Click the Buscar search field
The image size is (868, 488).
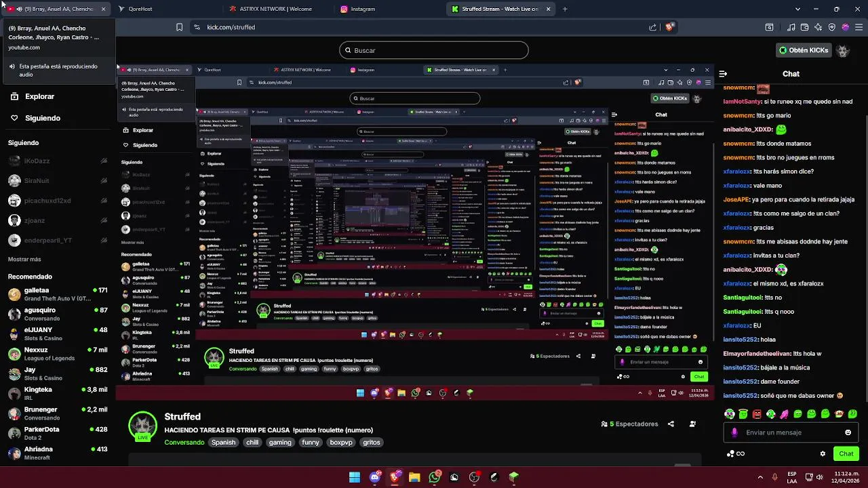[434, 50]
